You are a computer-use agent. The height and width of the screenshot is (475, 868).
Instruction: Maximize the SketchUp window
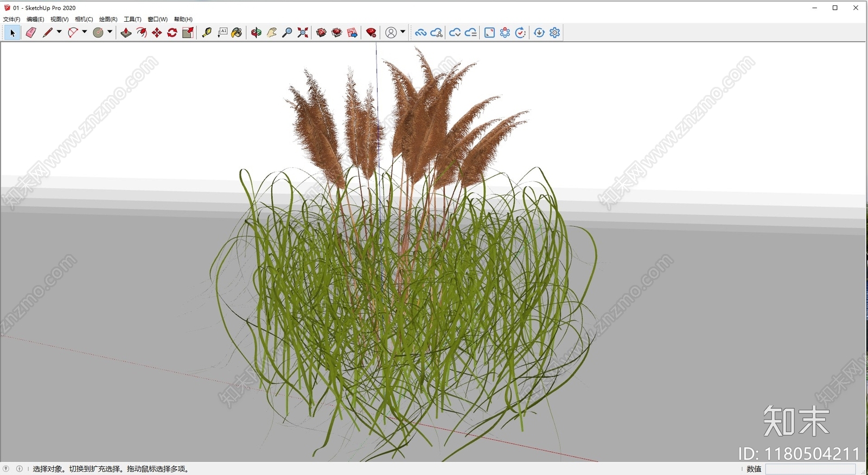pyautogui.click(x=835, y=8)
